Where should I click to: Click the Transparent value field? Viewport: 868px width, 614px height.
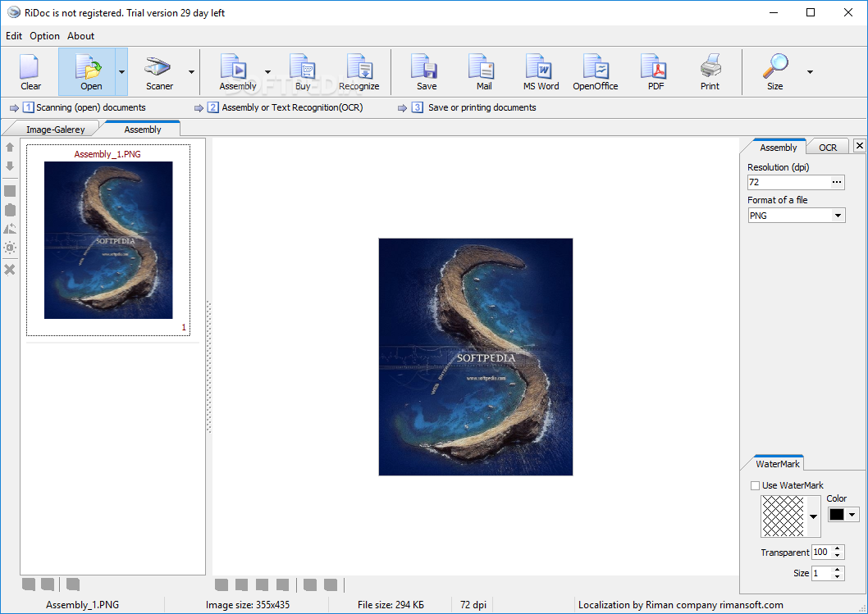coord(821,552)
